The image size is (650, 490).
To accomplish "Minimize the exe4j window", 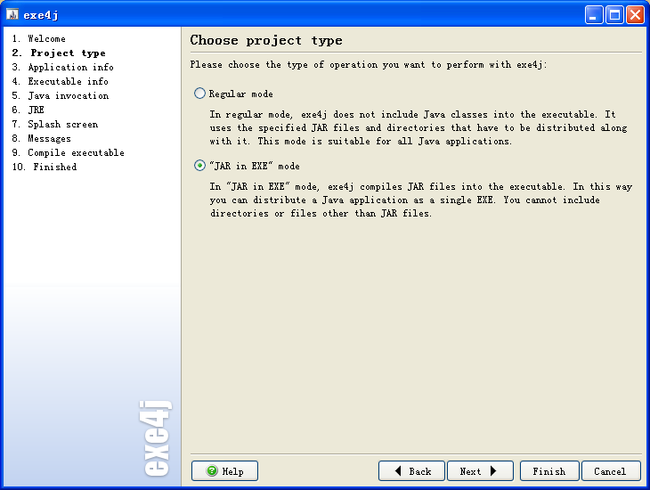I will pos(594,15).
